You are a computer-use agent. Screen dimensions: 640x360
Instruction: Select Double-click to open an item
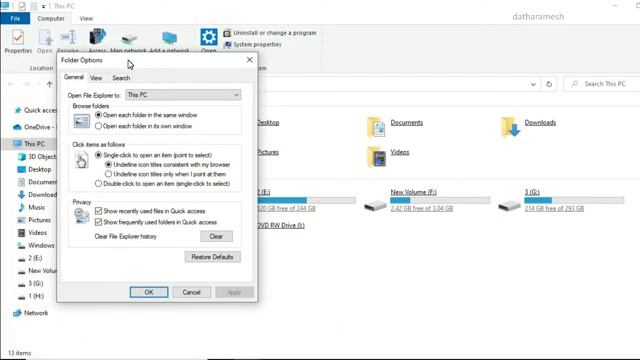(x=98, y=184)
